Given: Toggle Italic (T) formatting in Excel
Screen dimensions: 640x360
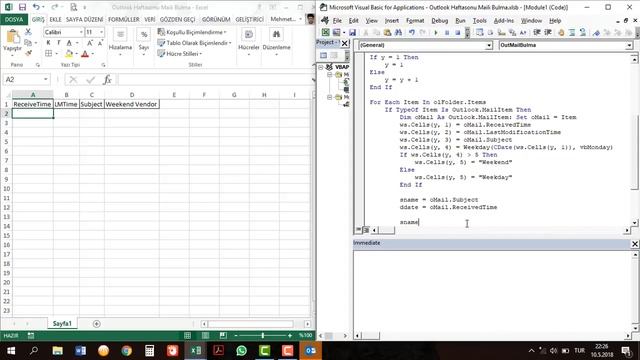Looking at the screenshot, I should (58, 43).
